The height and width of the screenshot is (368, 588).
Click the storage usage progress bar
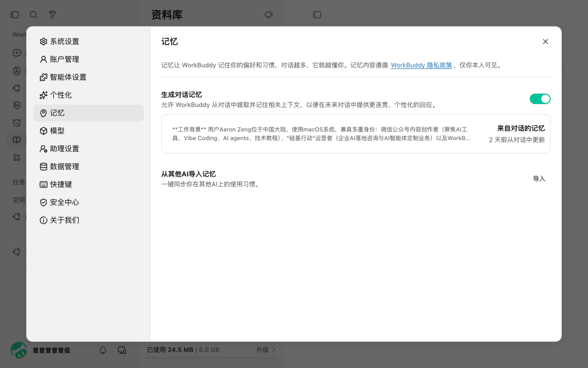[x=212, y=358]
